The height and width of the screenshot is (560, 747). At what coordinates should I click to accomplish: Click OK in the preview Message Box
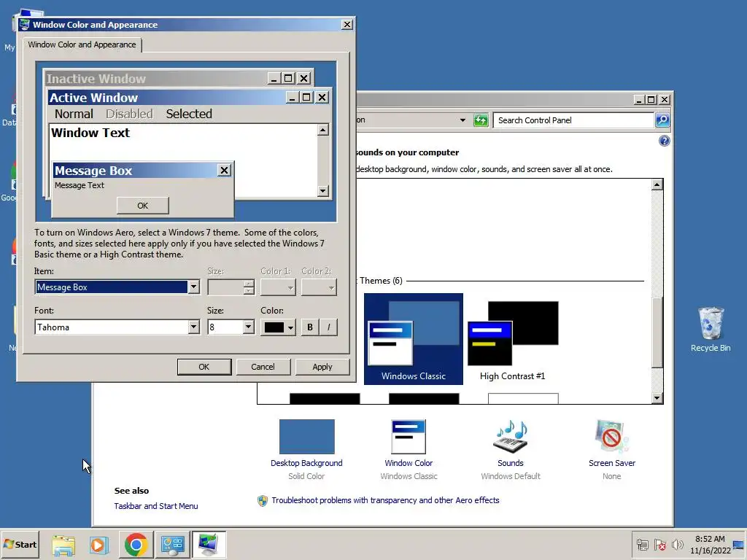click(143, 205)
